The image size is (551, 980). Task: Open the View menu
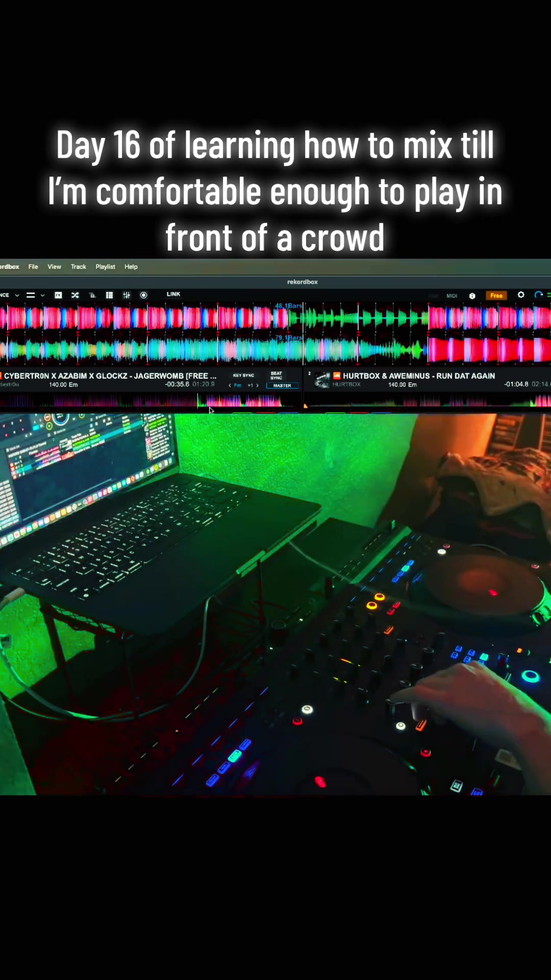click(x=54, y=267)
